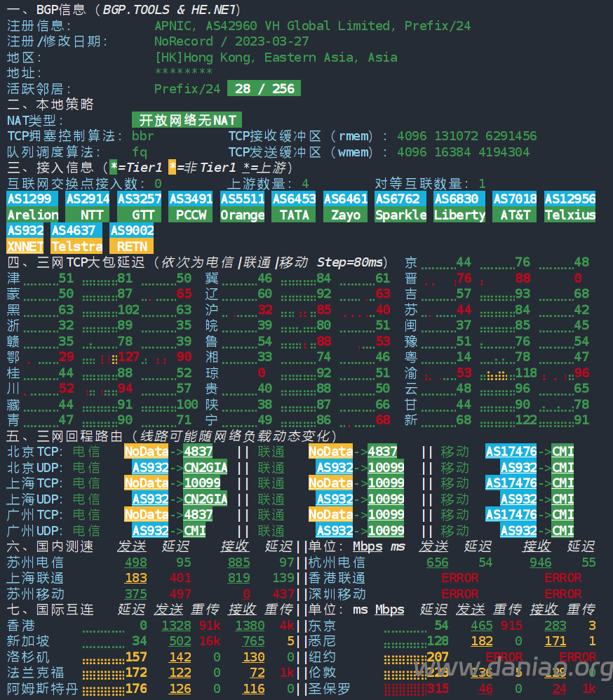Select the AS2914 NTT badge

coord(88,207)
